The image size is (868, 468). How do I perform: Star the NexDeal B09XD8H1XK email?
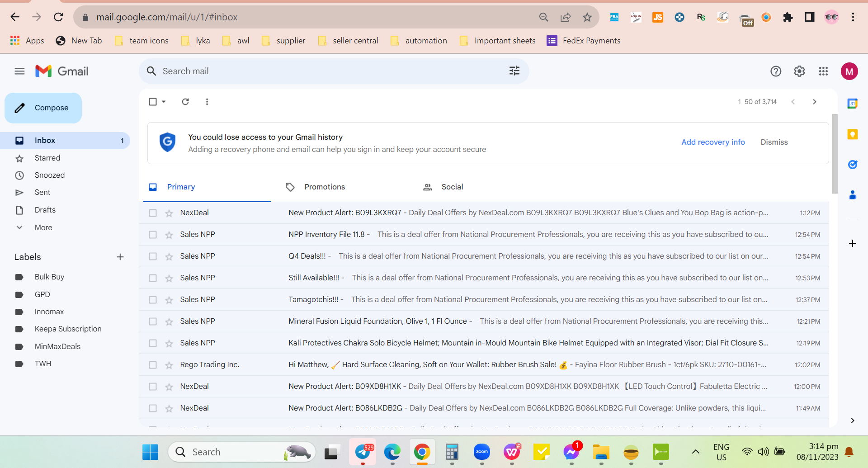tap(169, 387)
